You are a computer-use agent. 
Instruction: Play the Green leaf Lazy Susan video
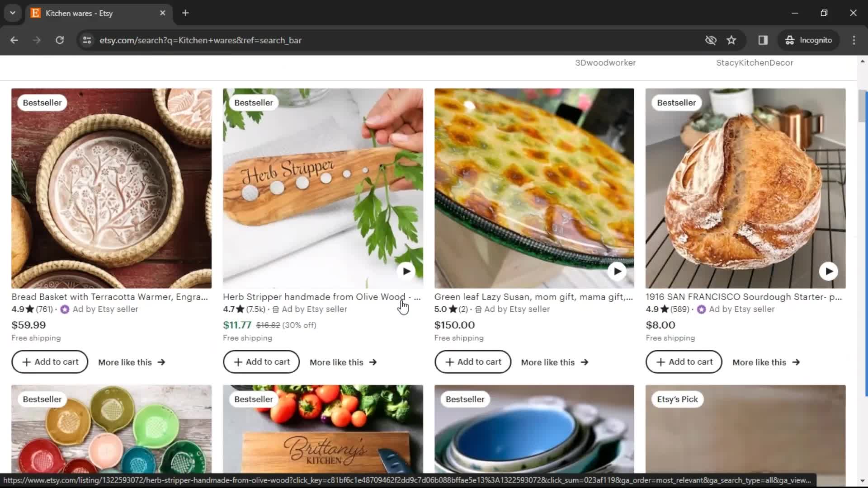[x=617, y=271]
